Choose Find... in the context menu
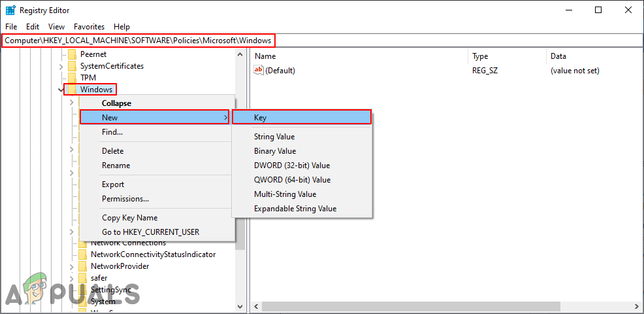 coord(157,132)
